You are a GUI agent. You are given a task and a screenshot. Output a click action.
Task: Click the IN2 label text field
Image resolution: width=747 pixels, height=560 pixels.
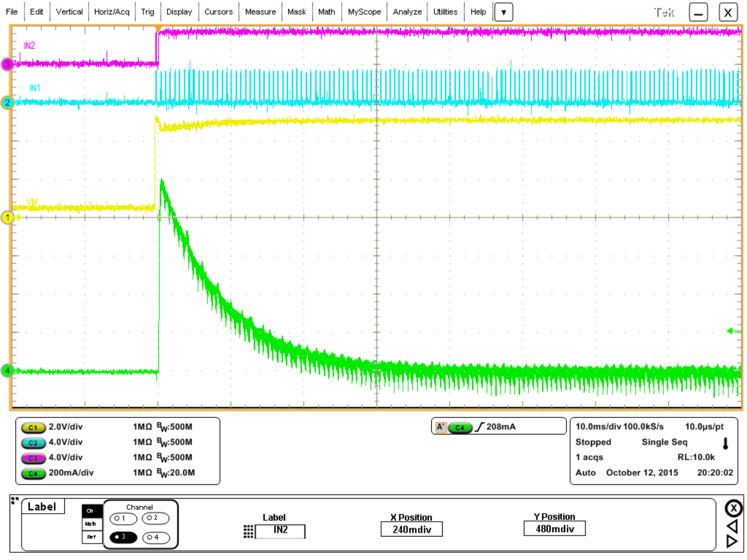pos(280,531)
